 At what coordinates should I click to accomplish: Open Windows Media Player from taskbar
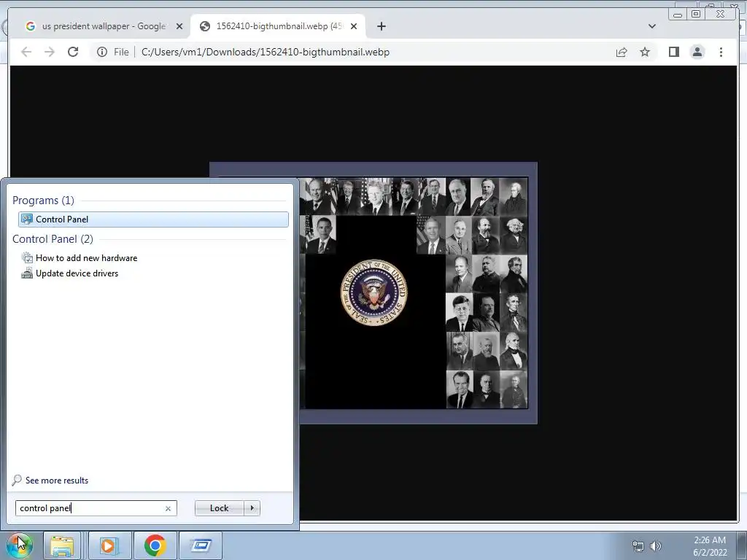pyautogui.click(x=108, y=545)
